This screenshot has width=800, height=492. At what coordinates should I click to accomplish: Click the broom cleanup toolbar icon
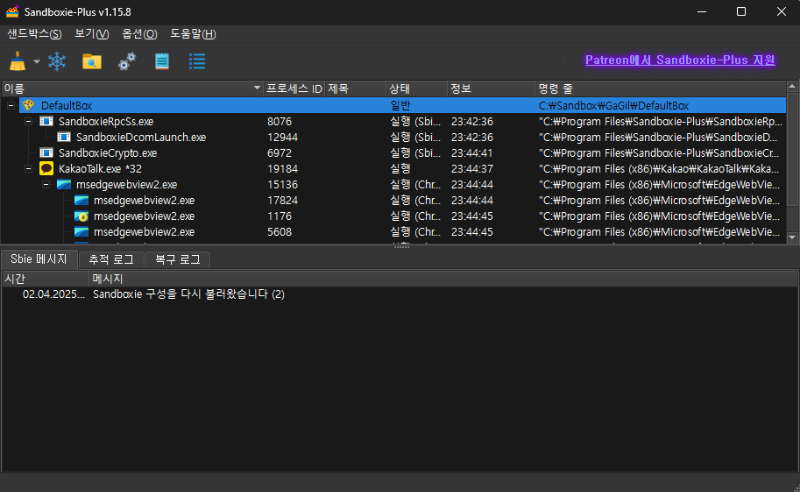point(17,61)
